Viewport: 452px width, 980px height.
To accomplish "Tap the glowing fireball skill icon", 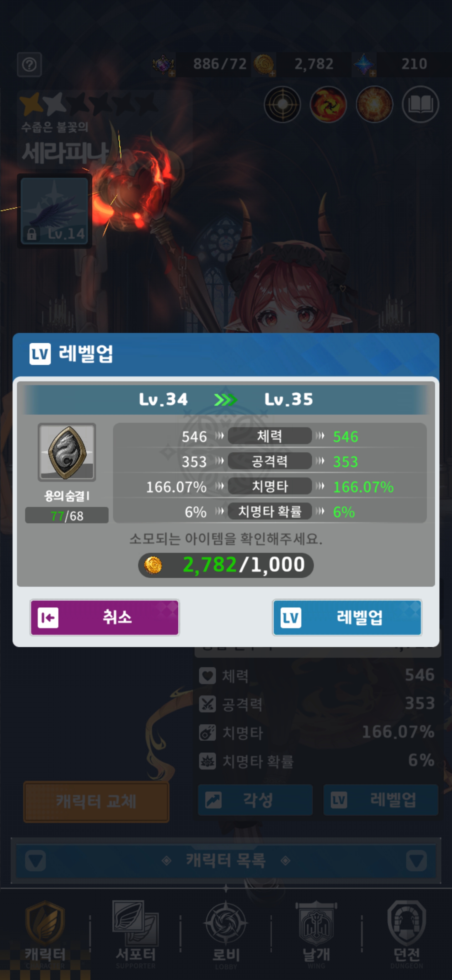I will click(x=374, y=104).
